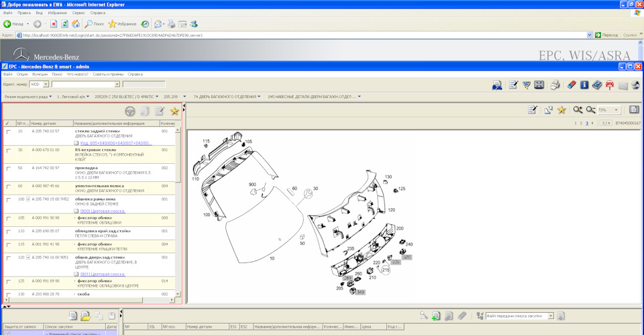Click the Internet Explorer address bar

[x=304, y=36]
